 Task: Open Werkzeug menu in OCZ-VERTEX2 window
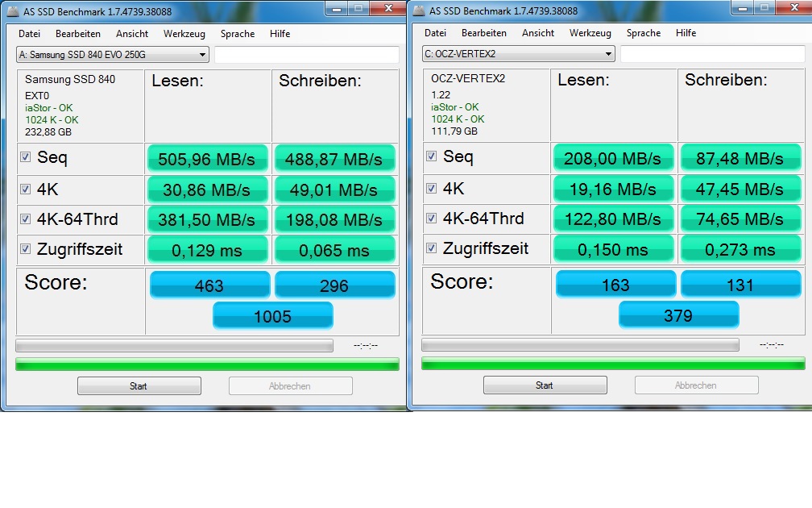pos(590,32)
